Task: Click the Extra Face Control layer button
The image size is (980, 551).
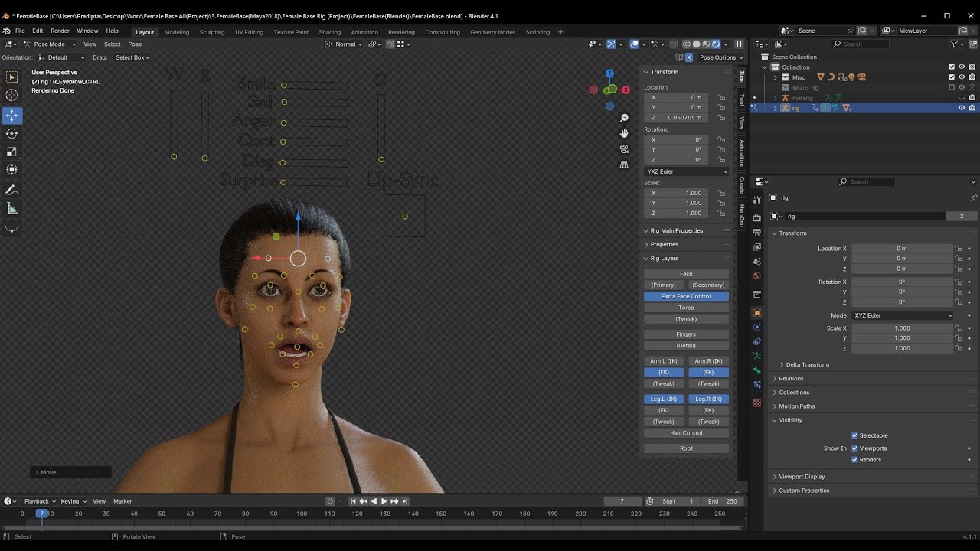Action: click(x=686, y=296)
